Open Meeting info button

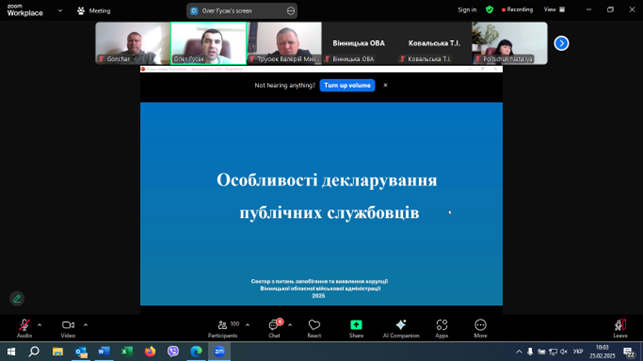pos(94,11)
